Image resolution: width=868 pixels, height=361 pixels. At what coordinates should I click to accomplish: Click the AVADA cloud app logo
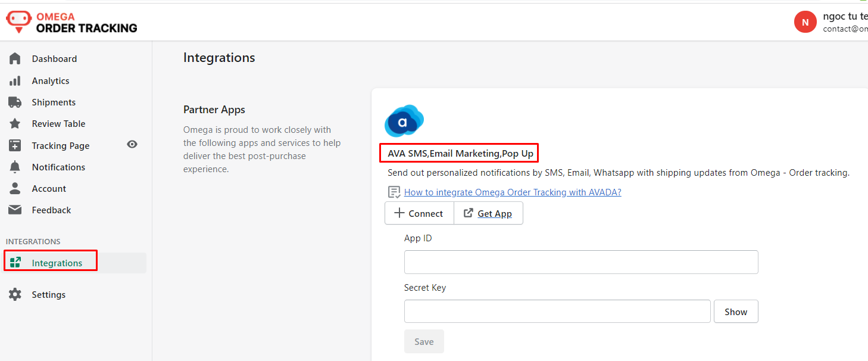(404, 121)
